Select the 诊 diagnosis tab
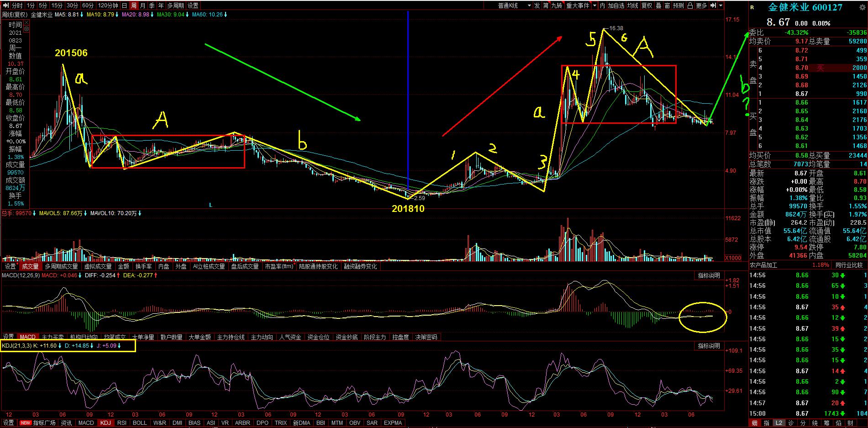This screenshot has height=428, width=868. [x=790, y=423]
